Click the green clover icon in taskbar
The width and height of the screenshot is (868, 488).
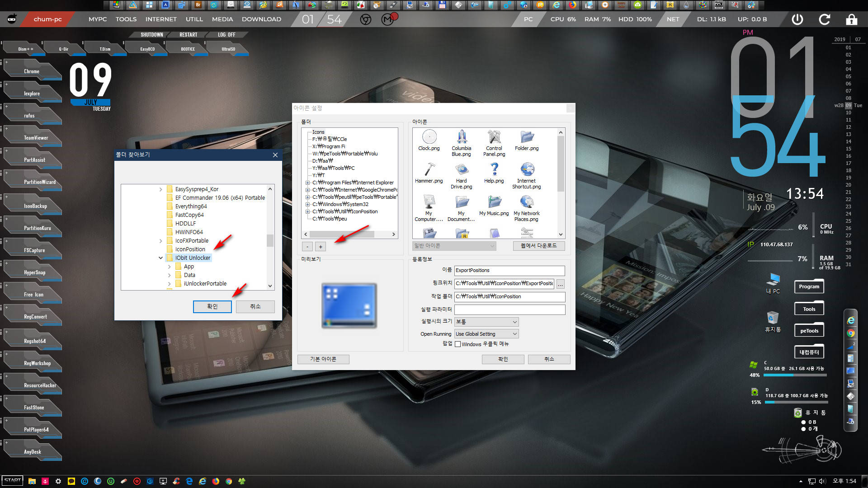pos(242,481)
